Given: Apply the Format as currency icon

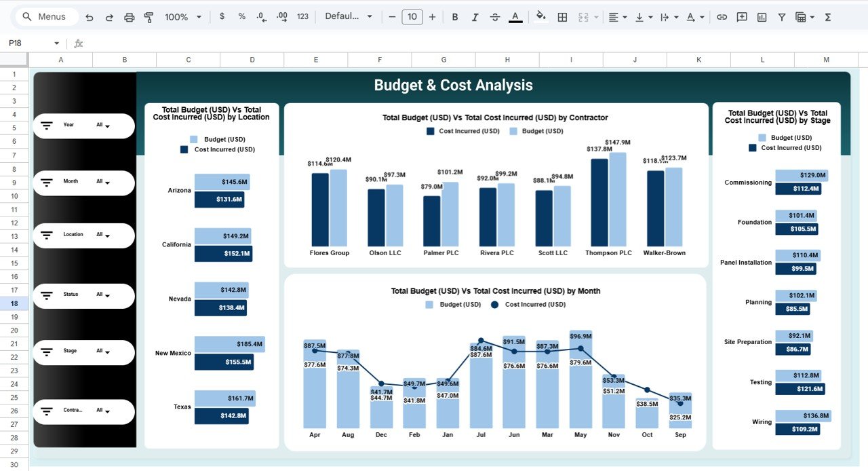Looking at the screenshot, I should coord(222,16).
